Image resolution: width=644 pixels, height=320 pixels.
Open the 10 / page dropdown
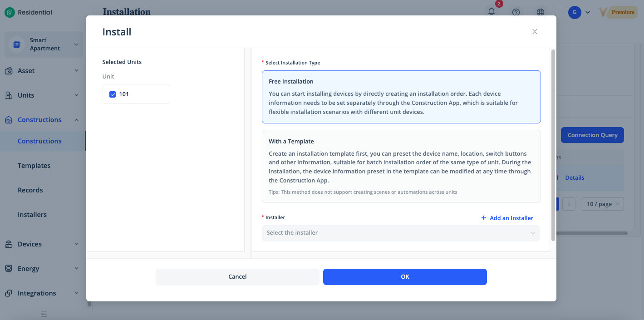(603, 204)
